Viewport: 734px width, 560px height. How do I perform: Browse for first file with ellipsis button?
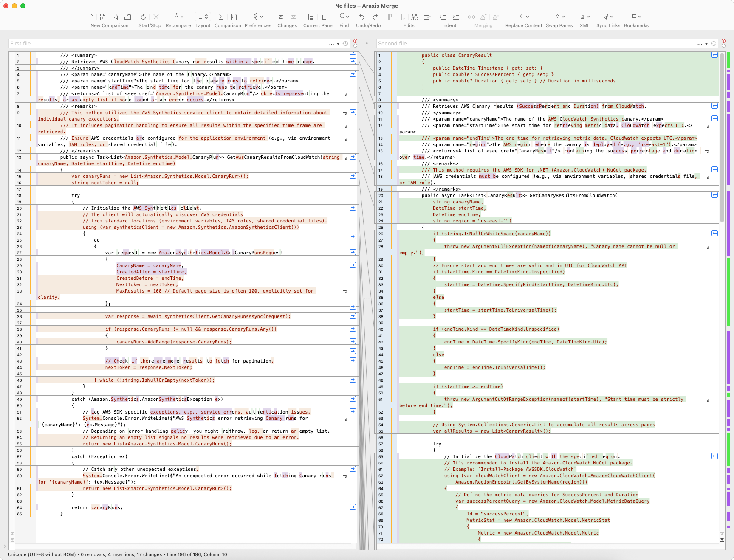click(331, 44)
